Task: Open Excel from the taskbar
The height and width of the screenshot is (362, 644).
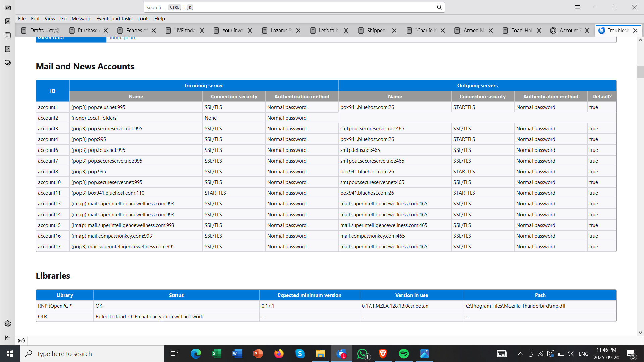Action: (x=216, y=354)
